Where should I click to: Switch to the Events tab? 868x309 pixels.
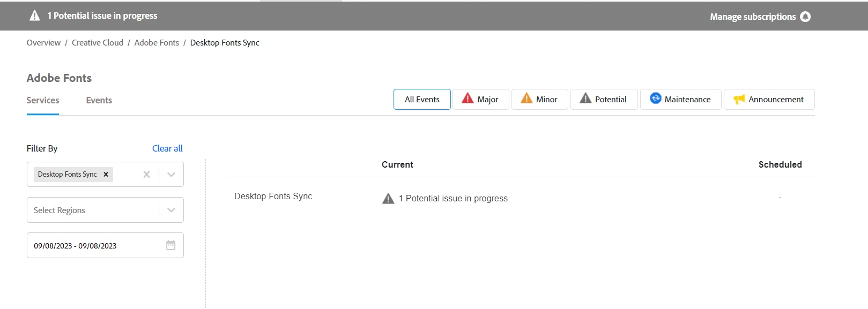click(99, 100)
